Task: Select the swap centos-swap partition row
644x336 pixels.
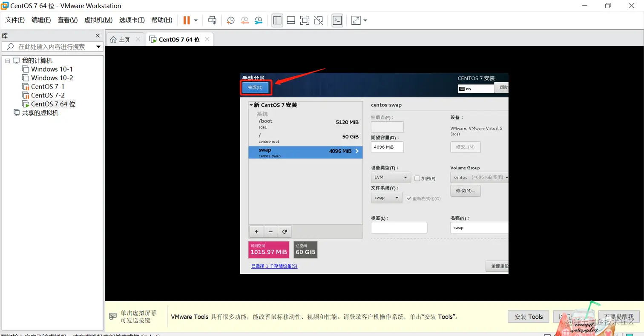Action: [x=305, y=152]
